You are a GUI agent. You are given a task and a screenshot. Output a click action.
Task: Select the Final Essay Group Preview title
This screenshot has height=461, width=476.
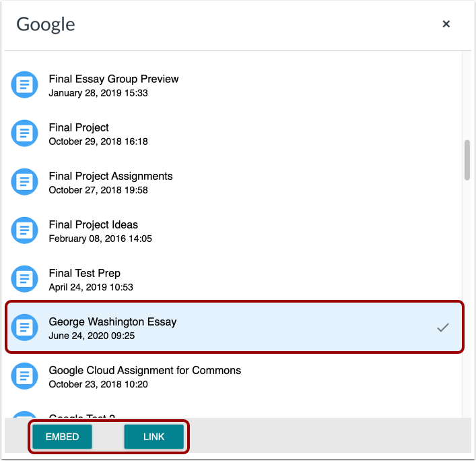114,79
